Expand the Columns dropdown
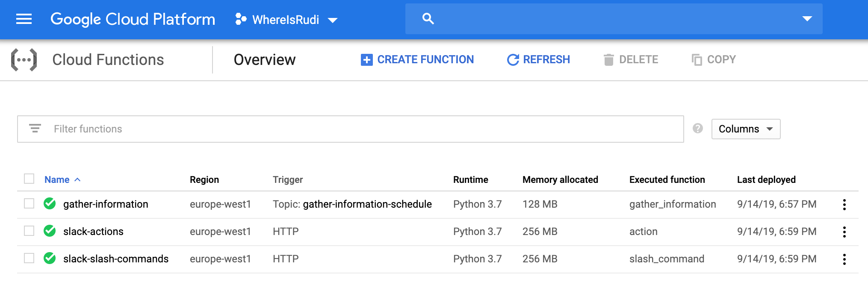 pyautogui.click(x=746, y=129)
